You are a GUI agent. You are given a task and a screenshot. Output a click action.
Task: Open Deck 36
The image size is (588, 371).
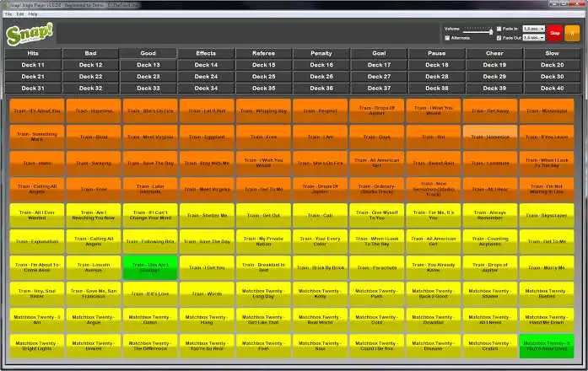click(x=321, y=88)
